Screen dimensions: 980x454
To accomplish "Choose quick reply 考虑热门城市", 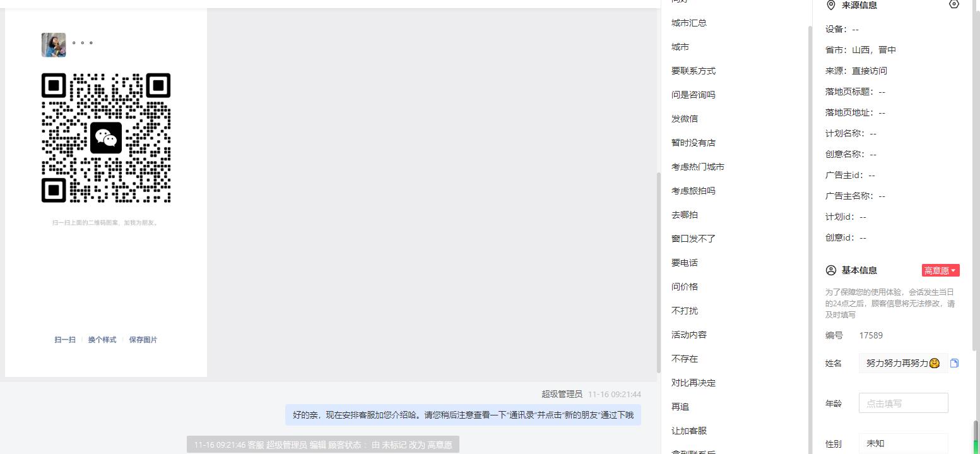I will (x=698, y=167).
